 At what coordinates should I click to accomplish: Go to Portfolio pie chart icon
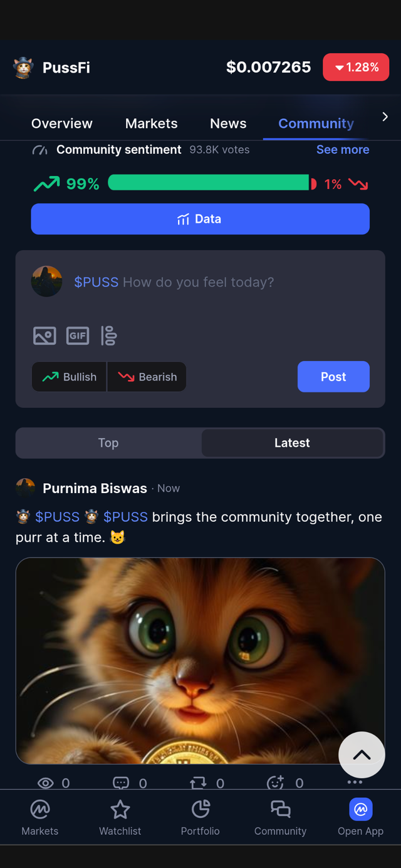point(200,809)
